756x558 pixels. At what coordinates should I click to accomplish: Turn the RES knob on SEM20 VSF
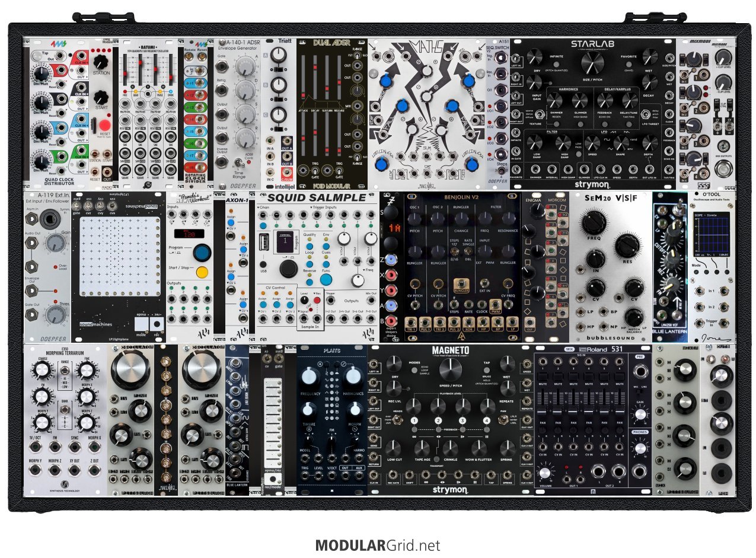coord(627,245)
